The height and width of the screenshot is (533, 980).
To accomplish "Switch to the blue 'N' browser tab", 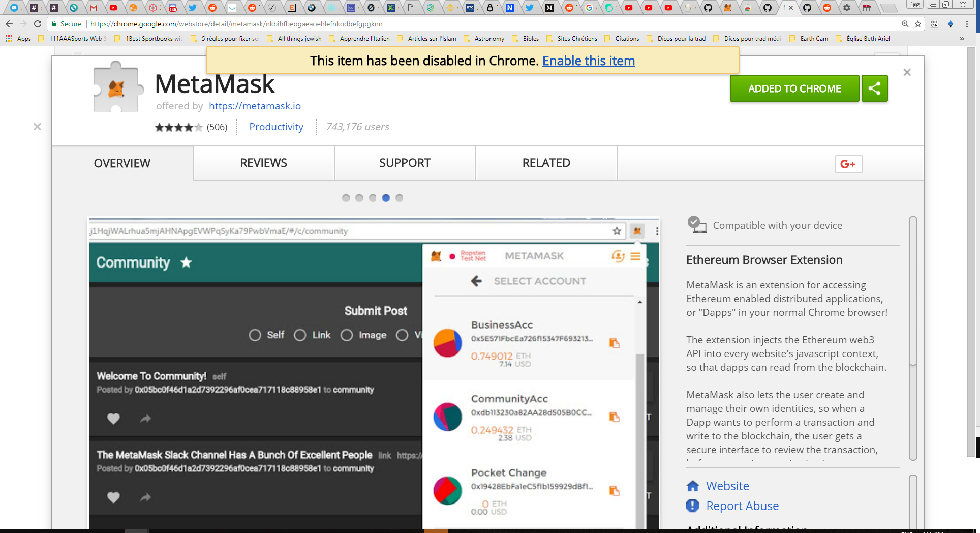I will click(x=510, y=7).
